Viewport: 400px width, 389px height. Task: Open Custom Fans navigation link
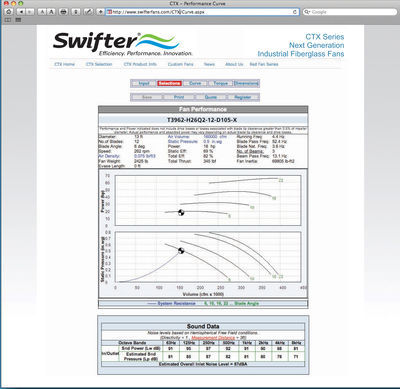[x=180, y=64]
